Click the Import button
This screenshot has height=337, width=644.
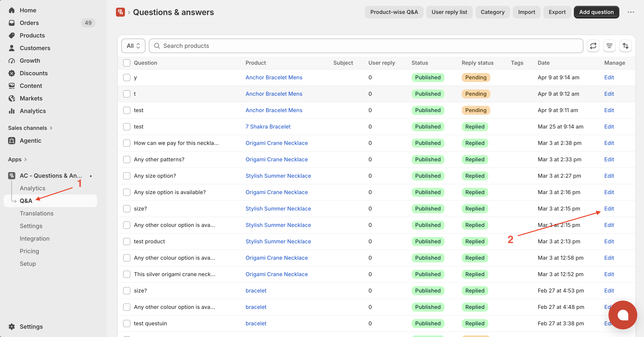tap(526, 12)
